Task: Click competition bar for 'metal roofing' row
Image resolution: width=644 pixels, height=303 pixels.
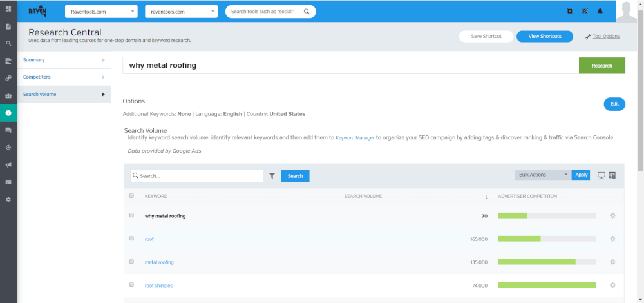Action: point(547,262)
